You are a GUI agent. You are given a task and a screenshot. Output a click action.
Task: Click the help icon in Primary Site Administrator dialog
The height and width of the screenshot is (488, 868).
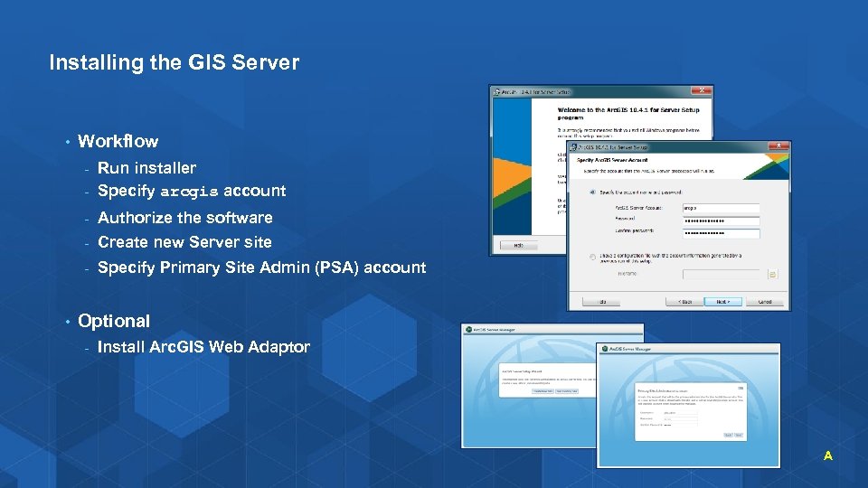(741, 388)
